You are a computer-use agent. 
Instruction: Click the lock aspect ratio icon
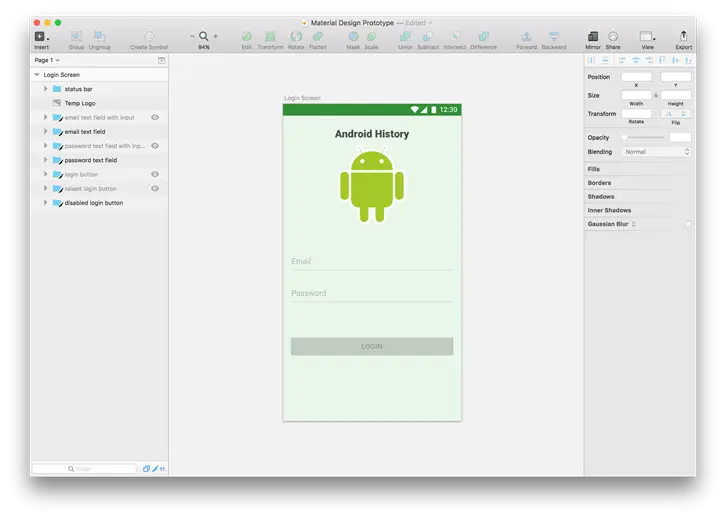pyautogui.click(x=656, y=95)
